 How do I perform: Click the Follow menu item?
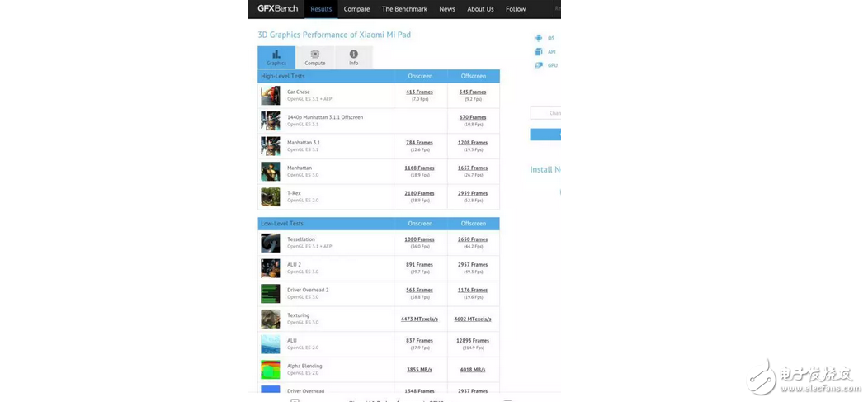click(516, 9)
